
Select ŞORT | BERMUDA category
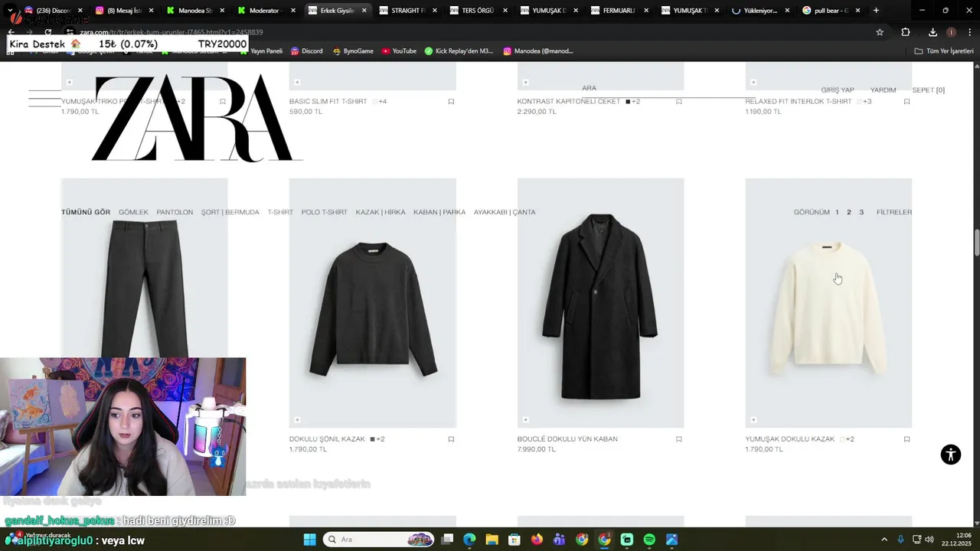point(230,212)
